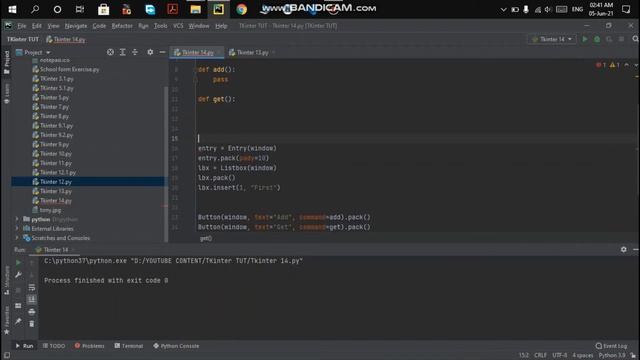Open Chrome from the taskbar
Image resolution: width=640 pixels, height=360 pixels.
point(242,9)
